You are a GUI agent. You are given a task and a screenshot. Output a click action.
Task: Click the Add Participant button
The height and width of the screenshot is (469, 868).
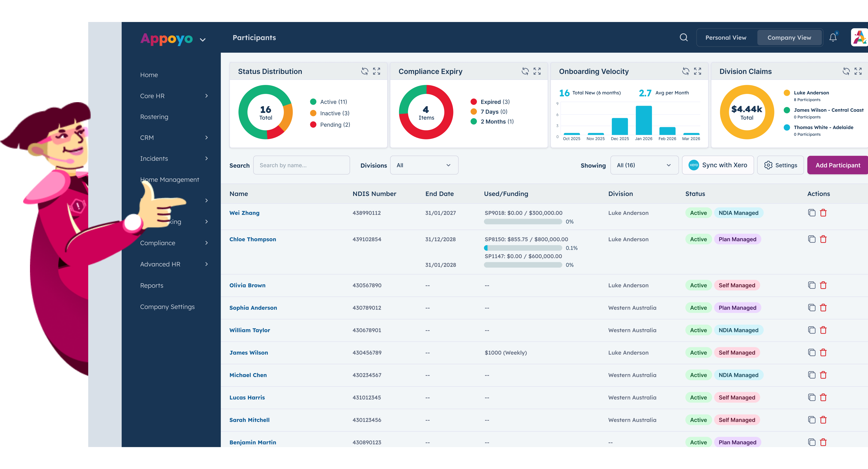tap(838, 165)
